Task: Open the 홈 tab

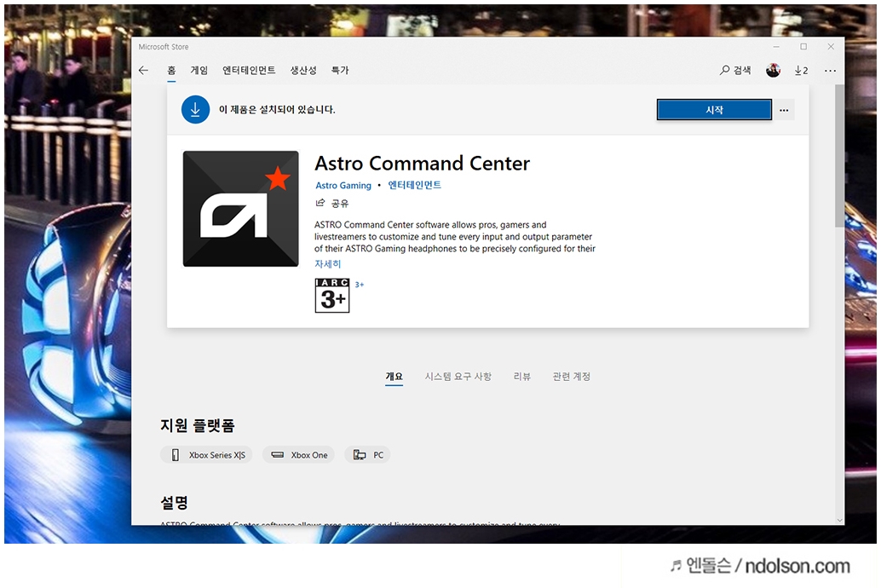Action: [x=171, y=70]
